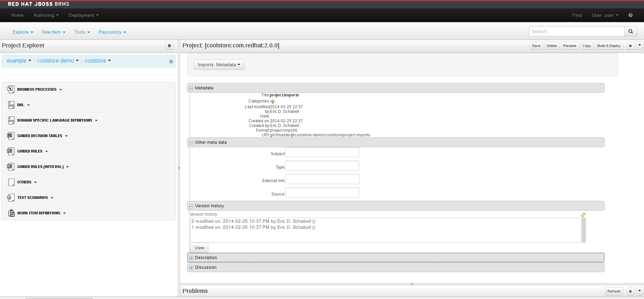Open the Deployment menu

84,15
